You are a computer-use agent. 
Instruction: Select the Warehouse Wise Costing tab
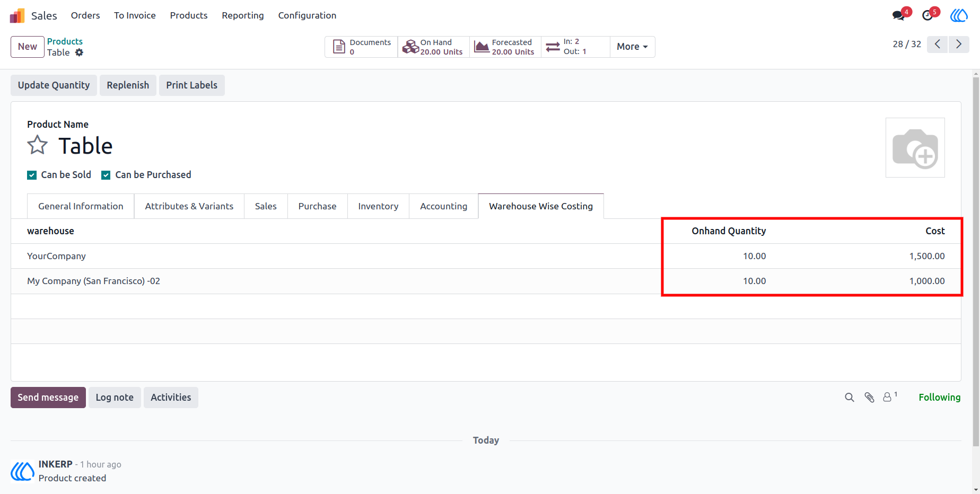(x=541, y=206)
